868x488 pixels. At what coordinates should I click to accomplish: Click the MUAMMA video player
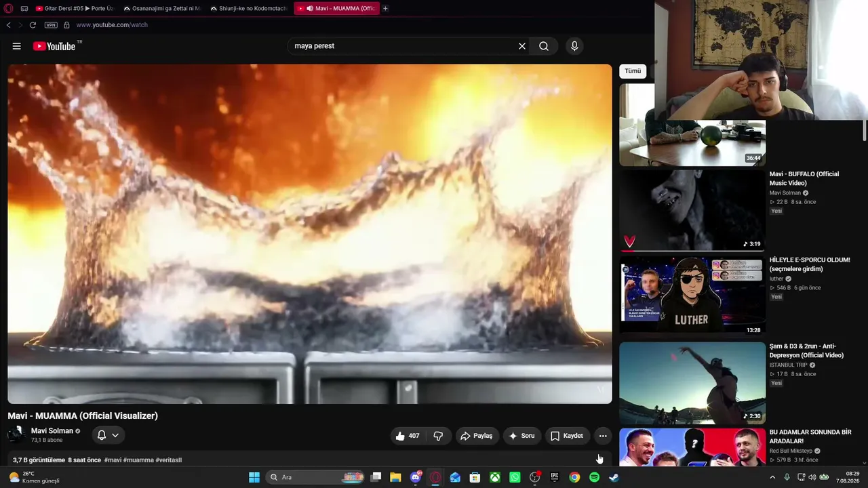tap(310, 234)
